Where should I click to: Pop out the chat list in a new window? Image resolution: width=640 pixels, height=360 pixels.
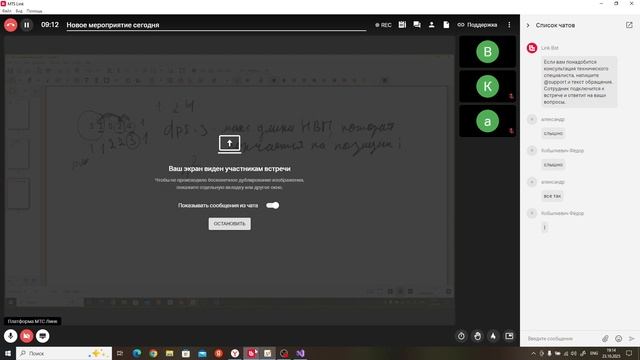click(629, 25)
